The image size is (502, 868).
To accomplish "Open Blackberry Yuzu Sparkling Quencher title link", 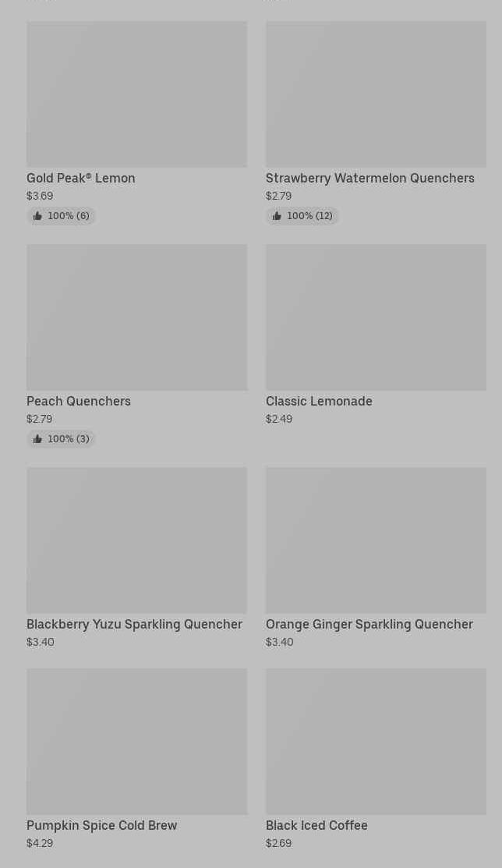I will coord(134,624).
